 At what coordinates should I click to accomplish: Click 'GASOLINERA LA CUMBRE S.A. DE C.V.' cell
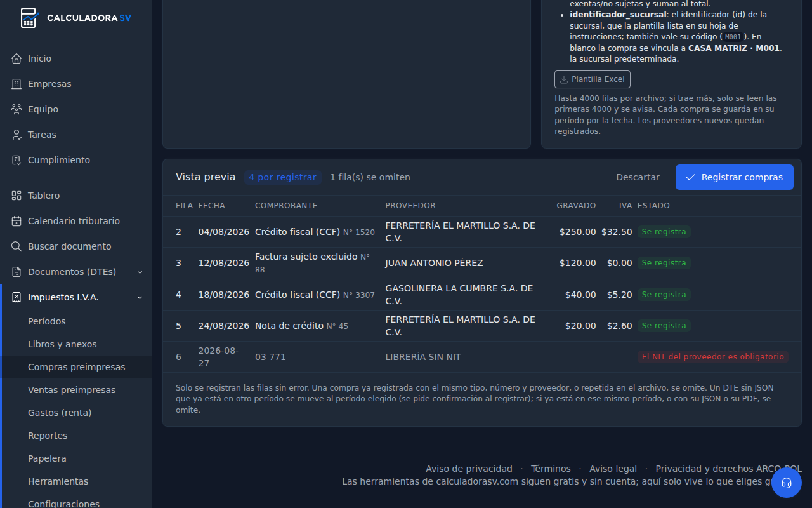[459, 295]
